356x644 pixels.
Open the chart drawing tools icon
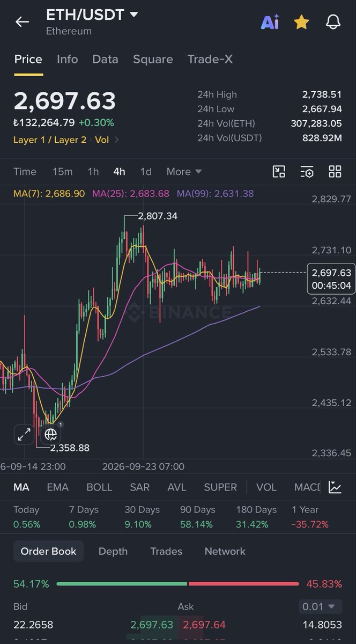[x=279, y=172]
